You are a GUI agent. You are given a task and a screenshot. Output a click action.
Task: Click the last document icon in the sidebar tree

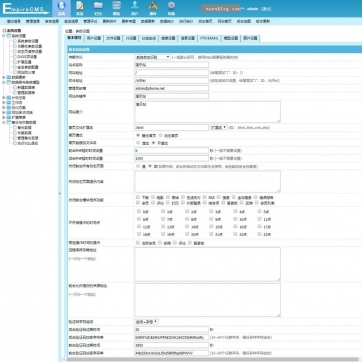click(x=15, y=143)
